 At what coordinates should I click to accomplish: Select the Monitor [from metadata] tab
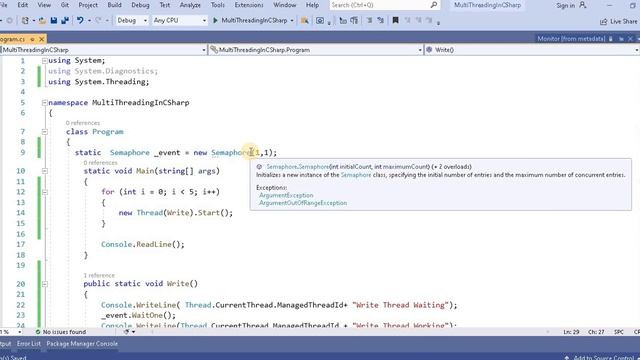(x=571, y=39)
